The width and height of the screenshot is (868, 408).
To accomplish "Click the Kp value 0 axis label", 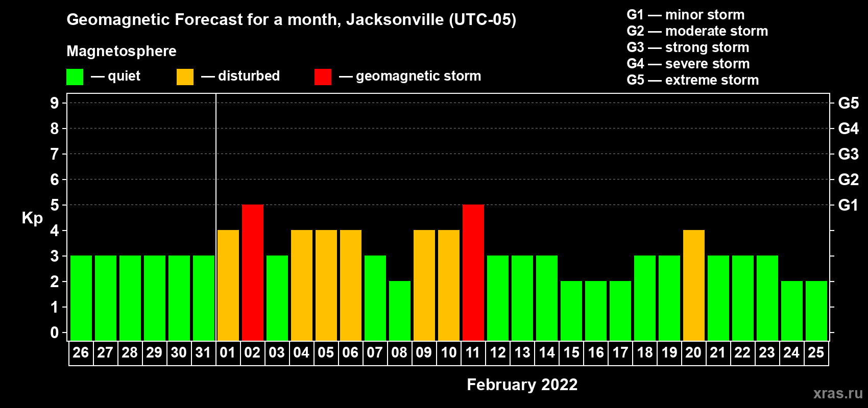I will pyautogui.click(x=55, y=333).
